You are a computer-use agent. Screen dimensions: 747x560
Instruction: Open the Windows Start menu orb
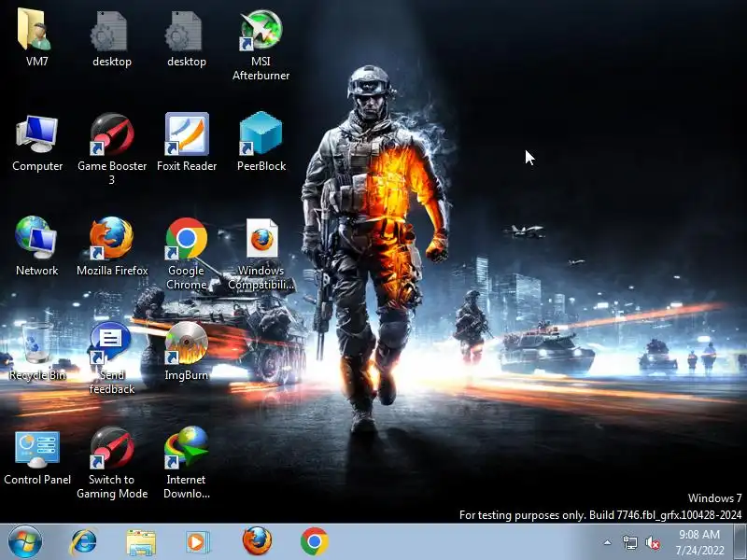(25, 542)
